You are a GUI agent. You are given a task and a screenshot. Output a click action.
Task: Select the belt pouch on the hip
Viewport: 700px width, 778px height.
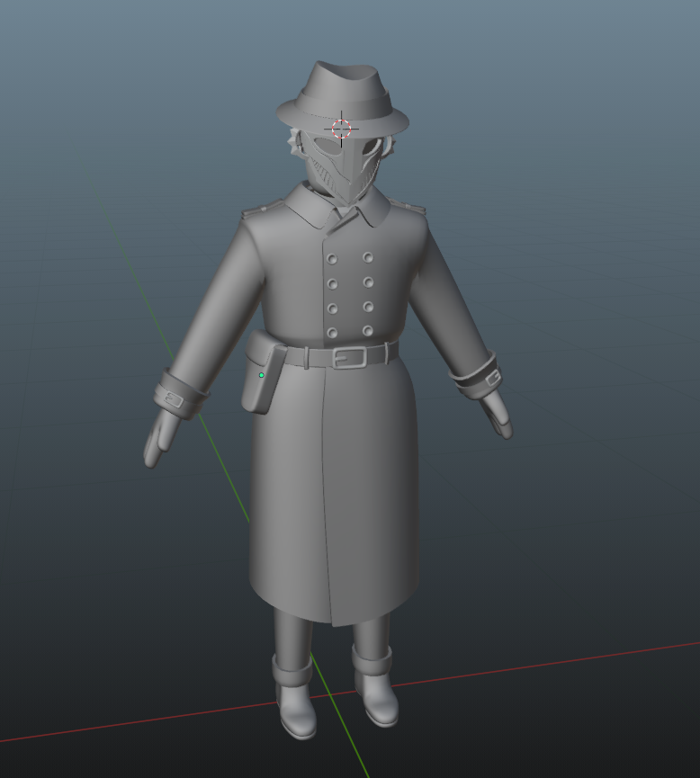pyautogui.click(x=263, y=372)
